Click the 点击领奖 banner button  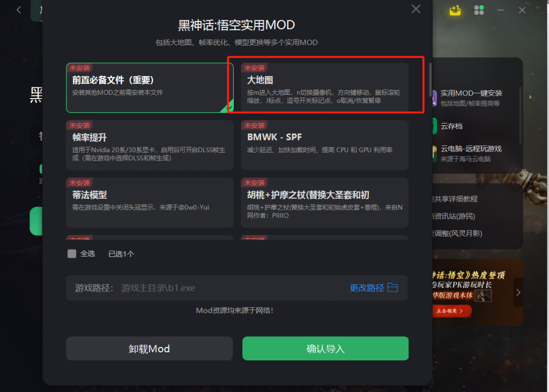450,311
